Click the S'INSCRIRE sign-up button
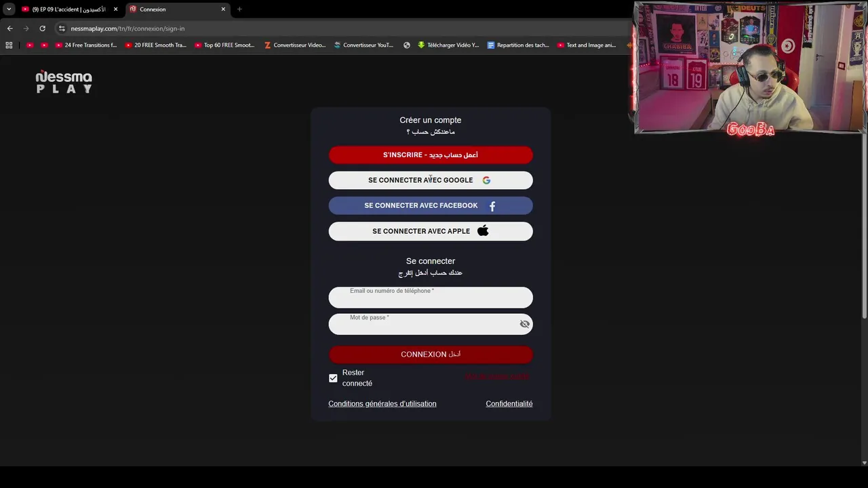 point(431,155)
